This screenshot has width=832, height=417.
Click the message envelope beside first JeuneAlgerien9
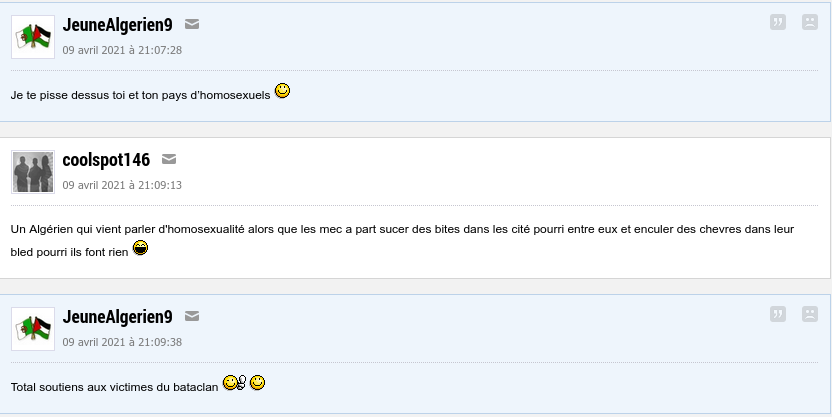tap(192, 24)
